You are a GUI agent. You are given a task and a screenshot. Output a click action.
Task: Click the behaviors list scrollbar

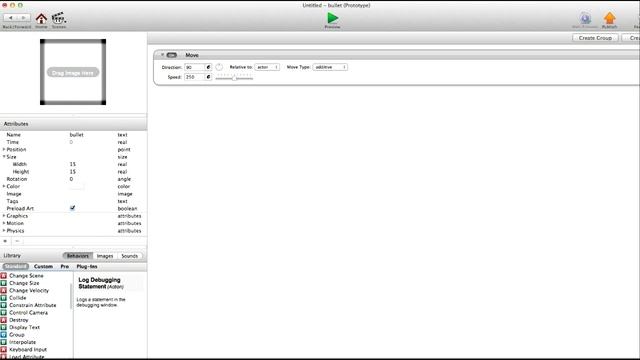click(x=71, y=296)
